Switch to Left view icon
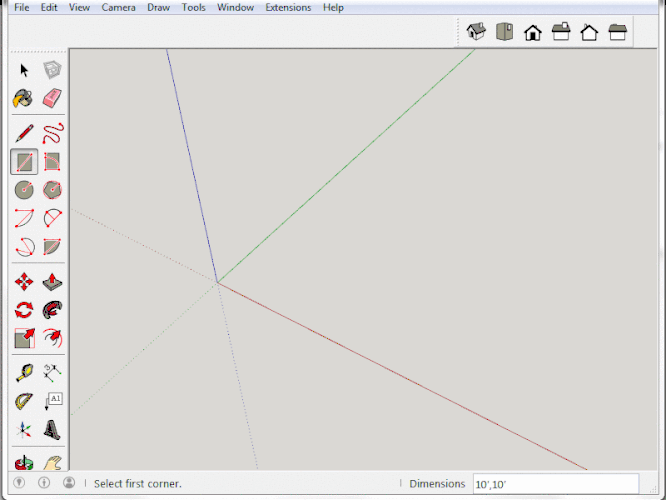Viewport: 666px width, 500px height. click(x=618, y=32)
